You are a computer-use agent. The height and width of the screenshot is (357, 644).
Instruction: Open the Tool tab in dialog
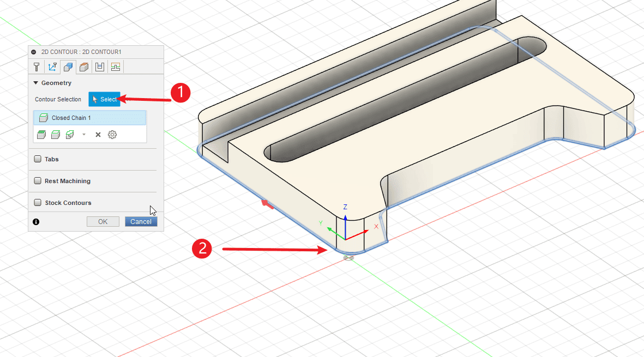pos(37,67)
